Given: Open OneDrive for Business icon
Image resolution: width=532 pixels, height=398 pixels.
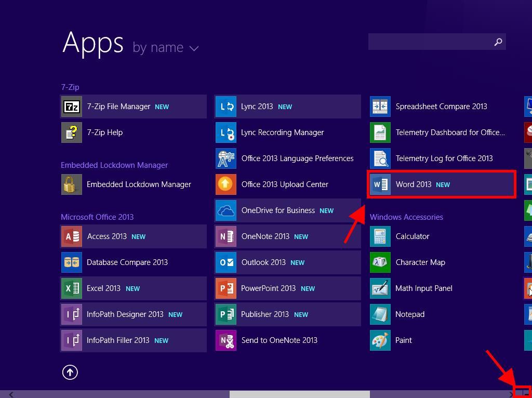Looking at the screenshot, I should 226,210.
